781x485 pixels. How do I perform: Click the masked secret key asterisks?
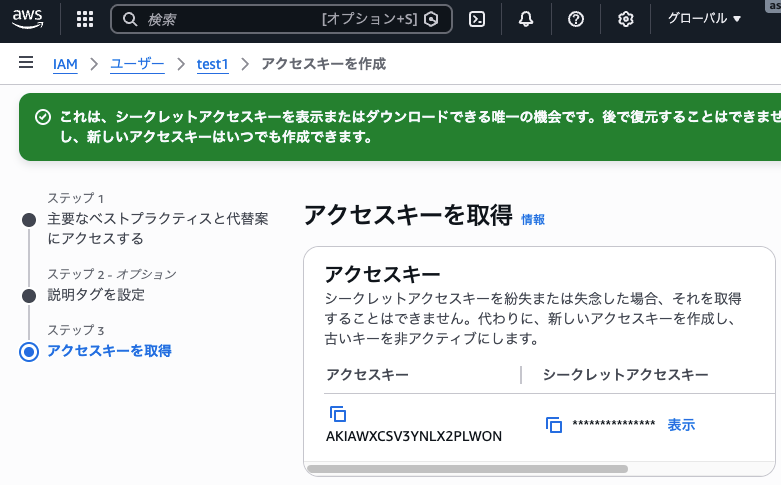click(614, 424)
